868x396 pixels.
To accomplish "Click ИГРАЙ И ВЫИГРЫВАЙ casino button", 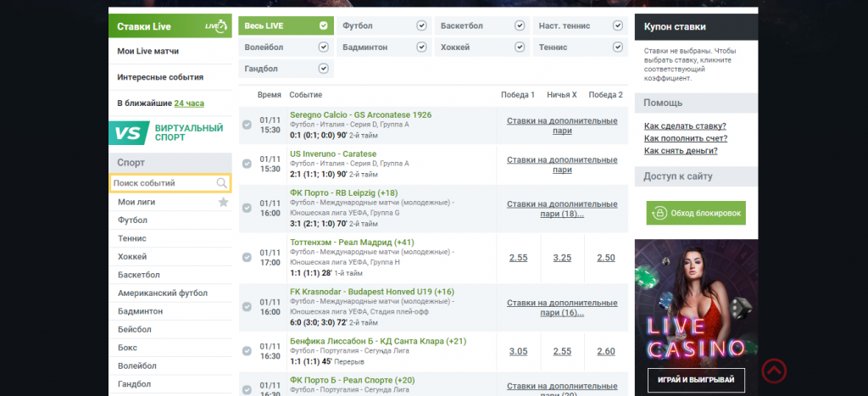I will coord(696,380).
